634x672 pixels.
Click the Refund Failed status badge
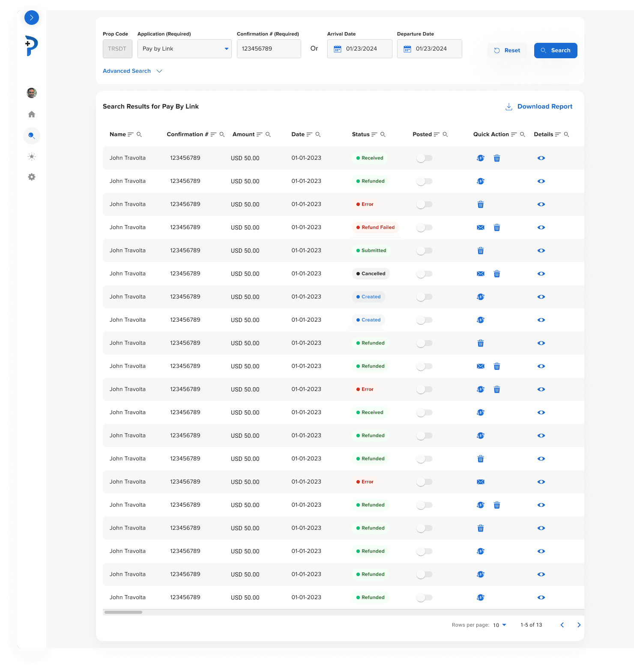click(x=376, y=227)
